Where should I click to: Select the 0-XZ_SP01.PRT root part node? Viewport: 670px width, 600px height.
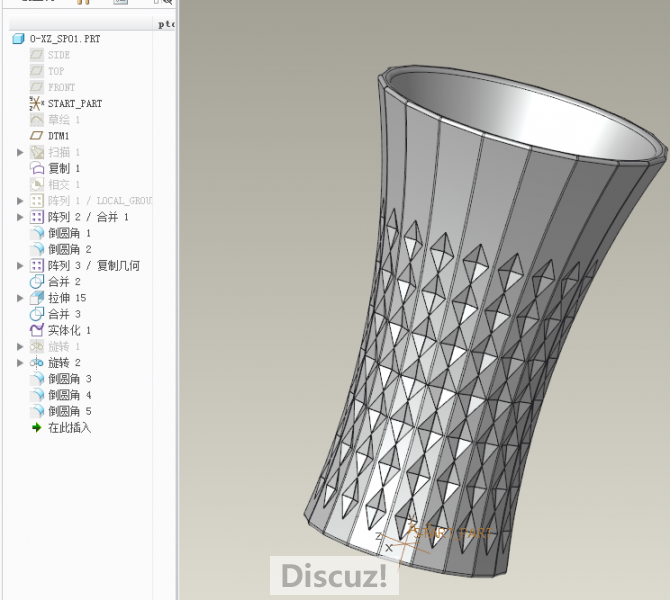[x=64, y=39]
